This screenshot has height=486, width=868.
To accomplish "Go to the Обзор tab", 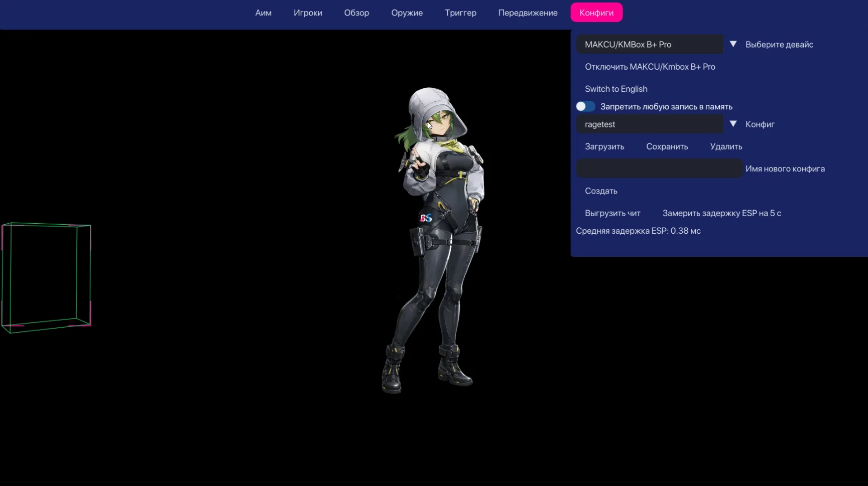I will [x=356, y=13].
